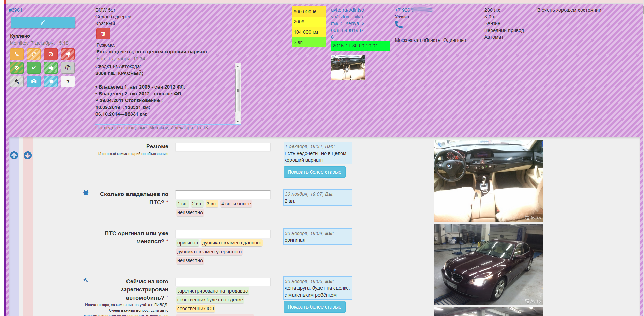Click the gray gavel auction icon button
Screen dimensions: 644x316
pyautogui.click(x=17, y=81)
